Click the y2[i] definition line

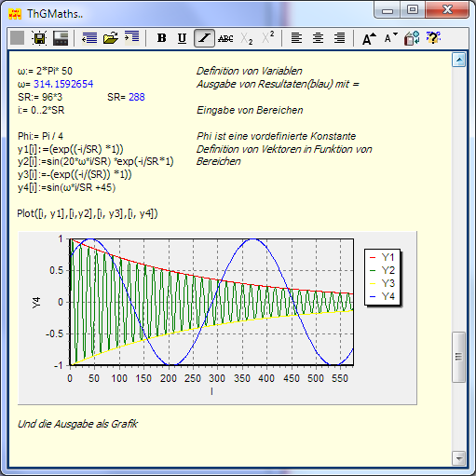coord(96,162)
